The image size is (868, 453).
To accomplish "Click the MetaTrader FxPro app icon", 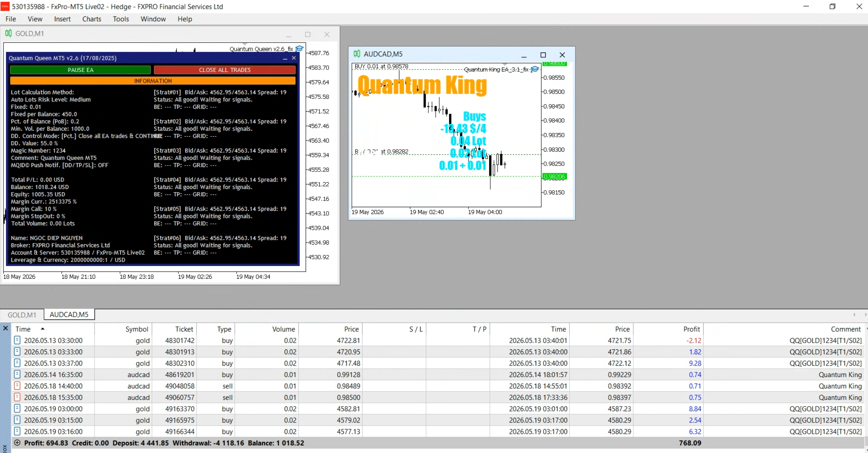I will pos(5,6).
